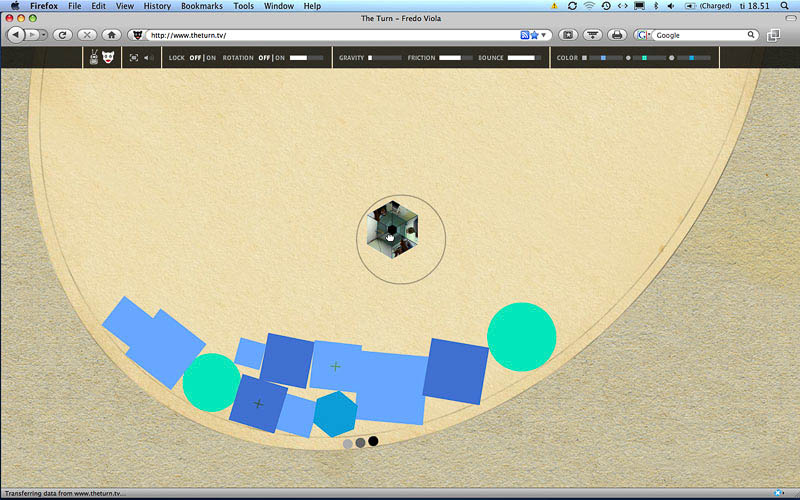The height and width of the screenshot is (500, 800).
Task: Click the light gray dot at disc bottom
Action: coord(348,444)
